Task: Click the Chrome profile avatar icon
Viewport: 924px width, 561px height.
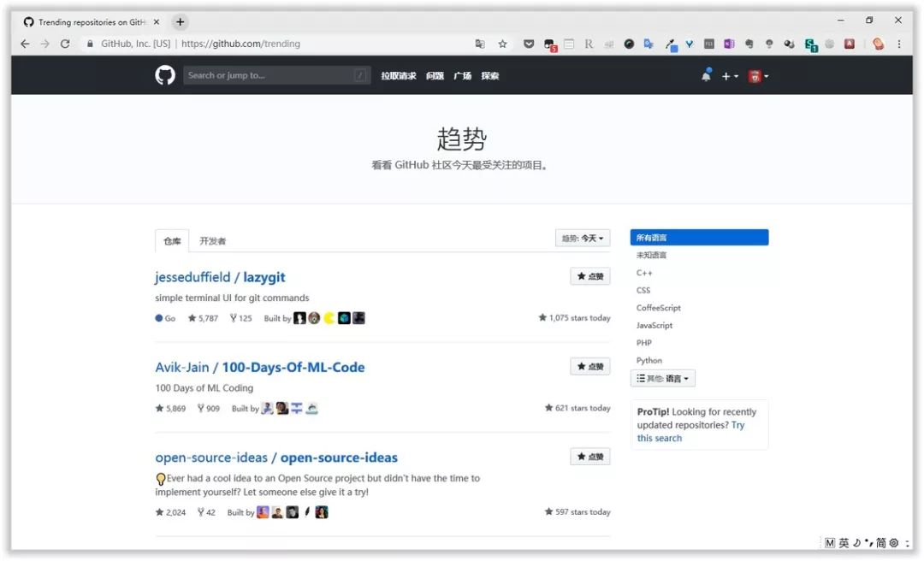Action: pyautogui.click(x=878, y=44)
